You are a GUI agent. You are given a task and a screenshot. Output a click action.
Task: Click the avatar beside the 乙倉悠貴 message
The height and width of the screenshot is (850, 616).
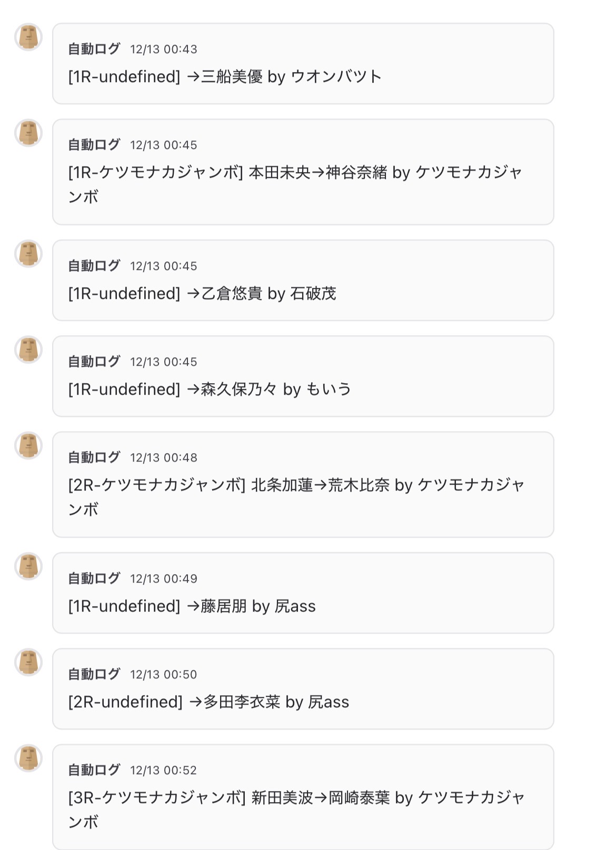pyautogui.click(x=28, y=254)
